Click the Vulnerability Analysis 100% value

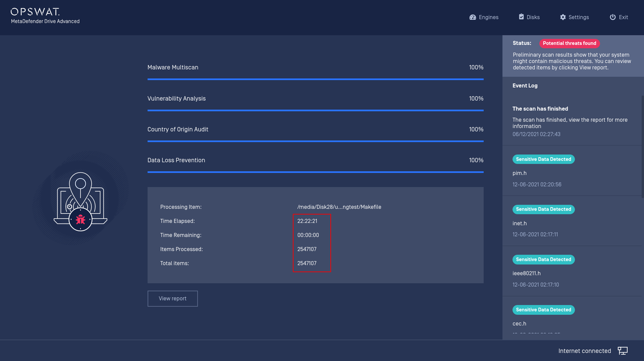point(476,99)
